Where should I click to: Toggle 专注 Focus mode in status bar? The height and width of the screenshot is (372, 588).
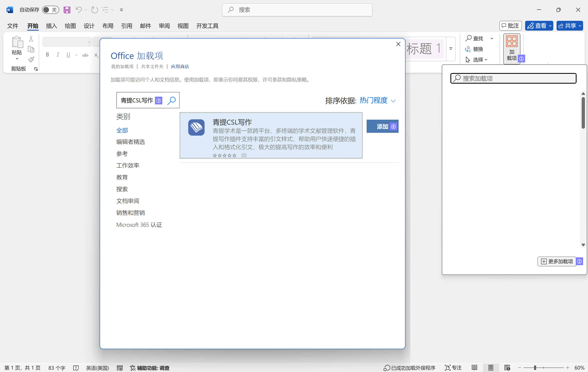click(453, 368)
